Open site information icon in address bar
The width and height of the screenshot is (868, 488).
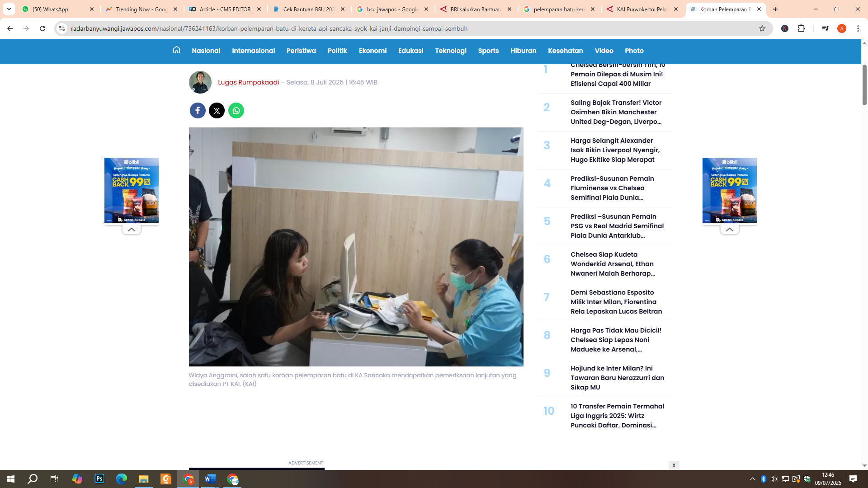point(61,28)
